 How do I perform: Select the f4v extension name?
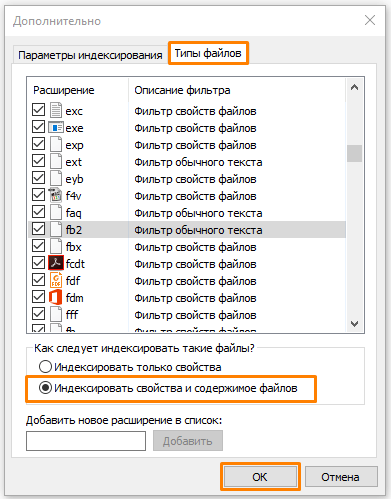[x=73, y=196]
